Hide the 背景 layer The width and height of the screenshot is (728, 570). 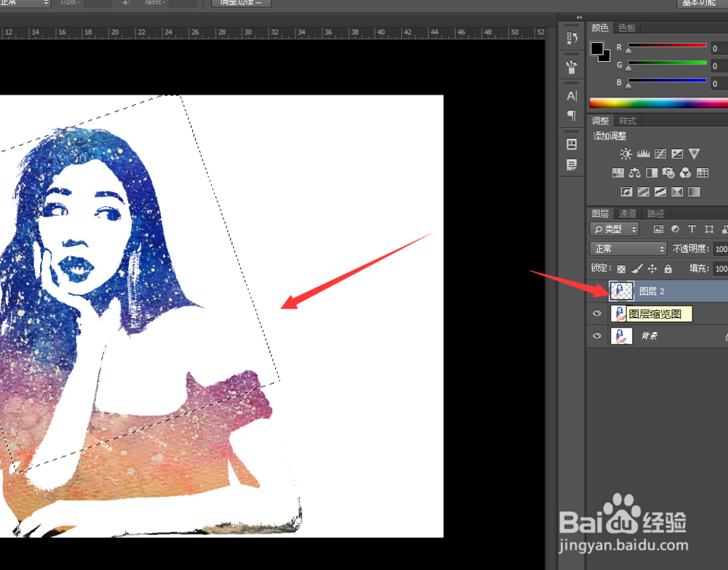[597, 336]
